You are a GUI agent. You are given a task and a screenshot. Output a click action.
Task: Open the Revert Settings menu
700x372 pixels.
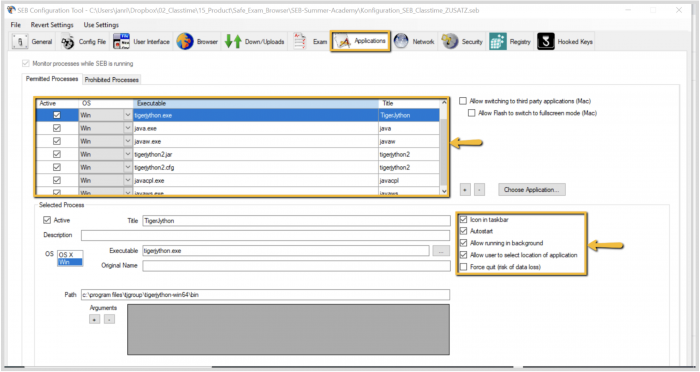(52, 25)
